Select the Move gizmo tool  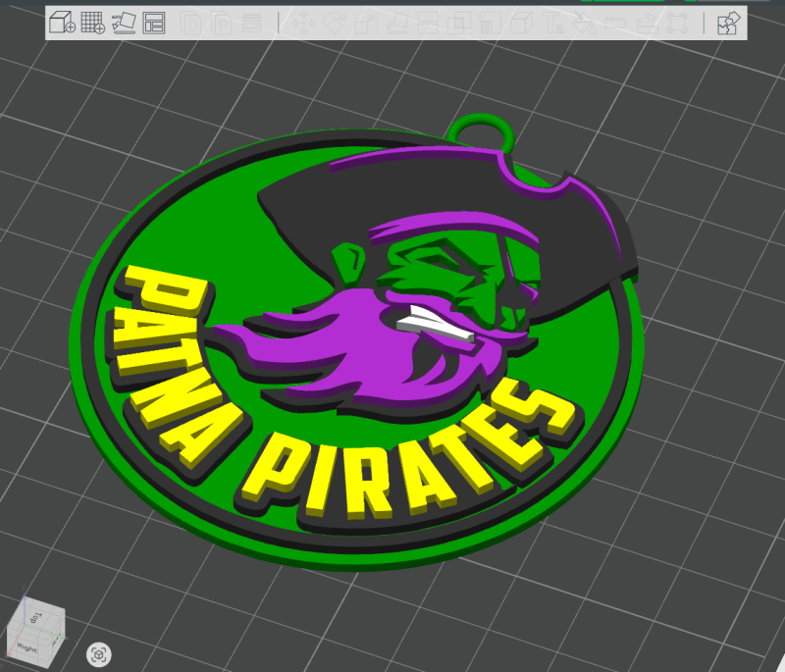pos(304,23)
